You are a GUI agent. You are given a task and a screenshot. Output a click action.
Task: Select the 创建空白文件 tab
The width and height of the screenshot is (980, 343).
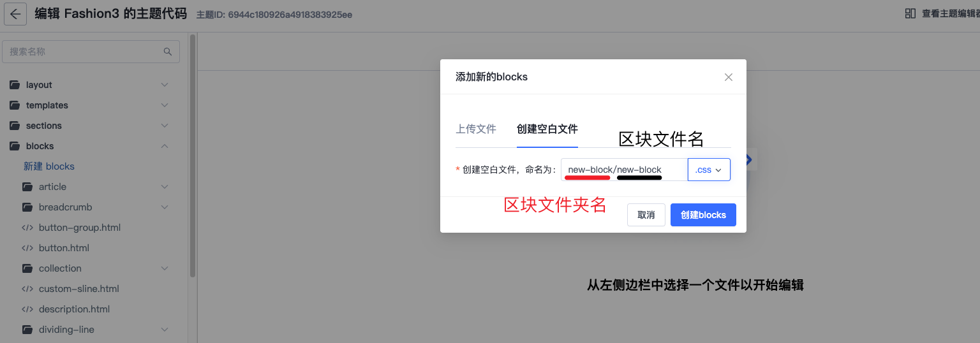click(x=547, y=129)
